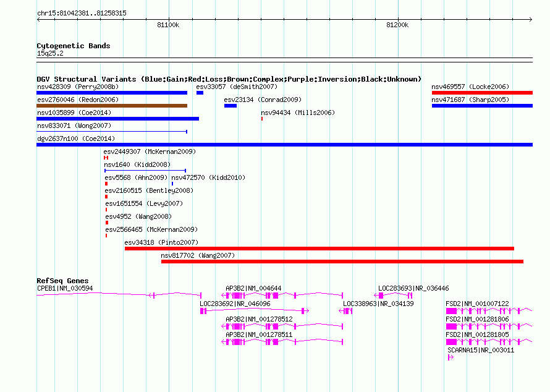
Task: Select the AP3B2|NM_001278512 gene label
Action: [259, 320]
